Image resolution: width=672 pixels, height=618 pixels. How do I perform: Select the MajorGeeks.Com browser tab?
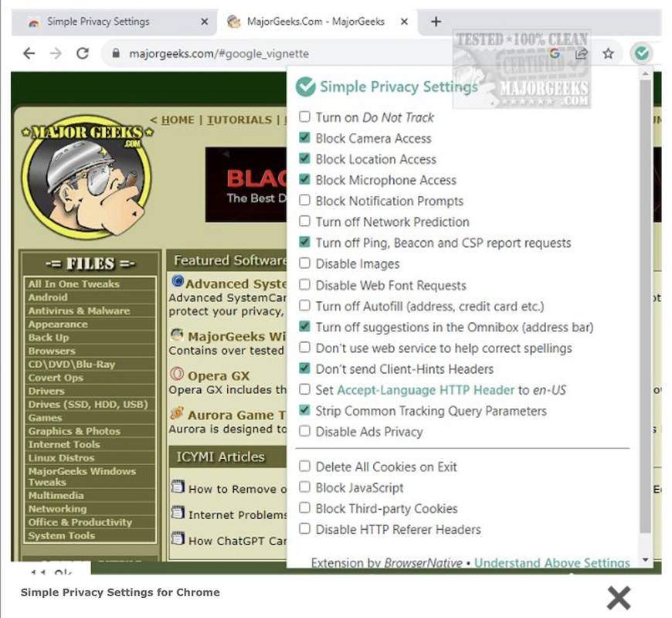point(316,22)
